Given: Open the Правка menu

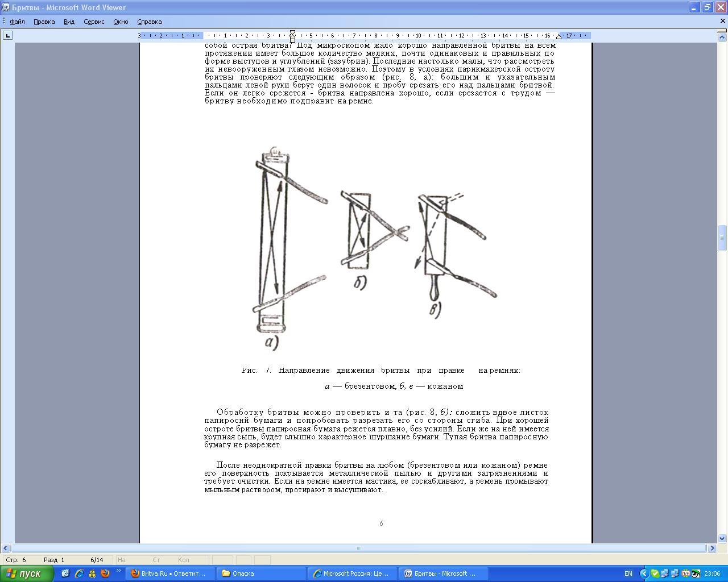Looking at the screenshot, I should [x=44, y=22].
